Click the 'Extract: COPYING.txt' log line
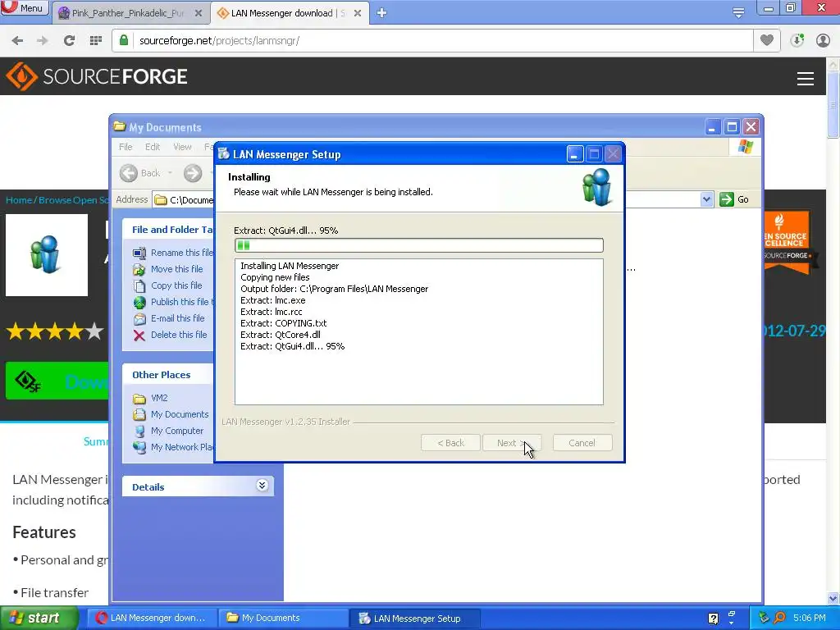 pyautogui.click(x=283, y=323)
